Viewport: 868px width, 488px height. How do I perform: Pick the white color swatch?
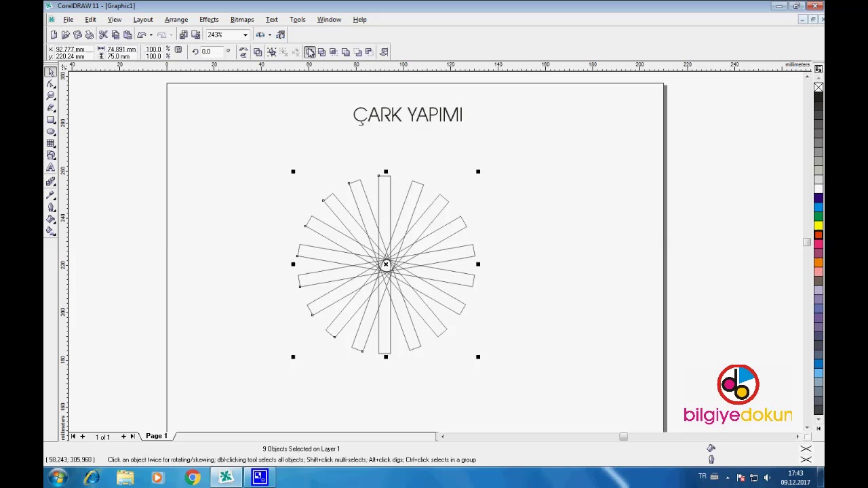coord(818,189)
